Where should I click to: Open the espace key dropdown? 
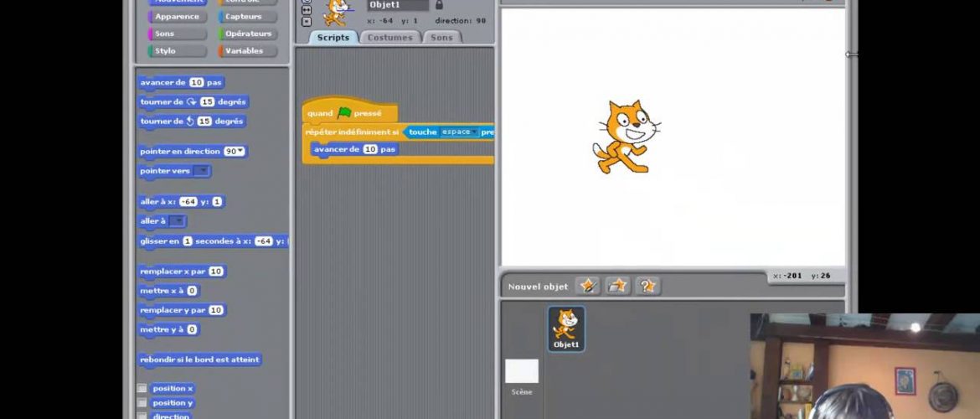click(474, 132)
